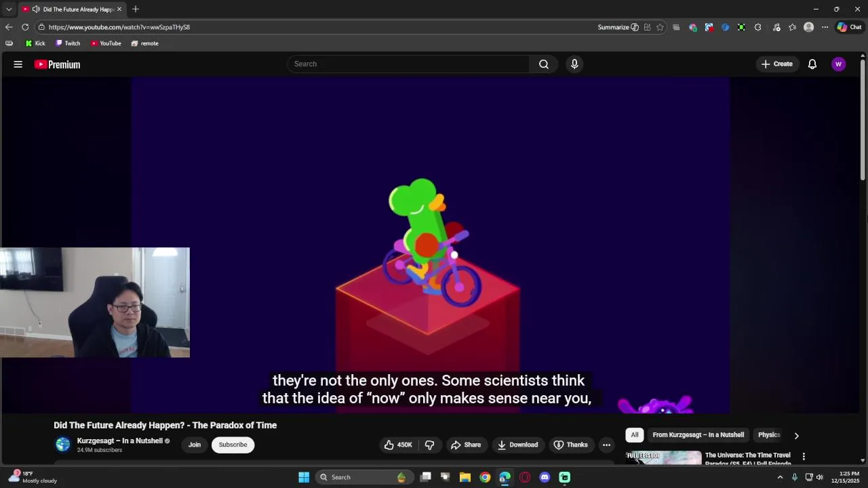868x488 pixels.
Task: Like the video with thumbs up
Action: pos(398,445)
